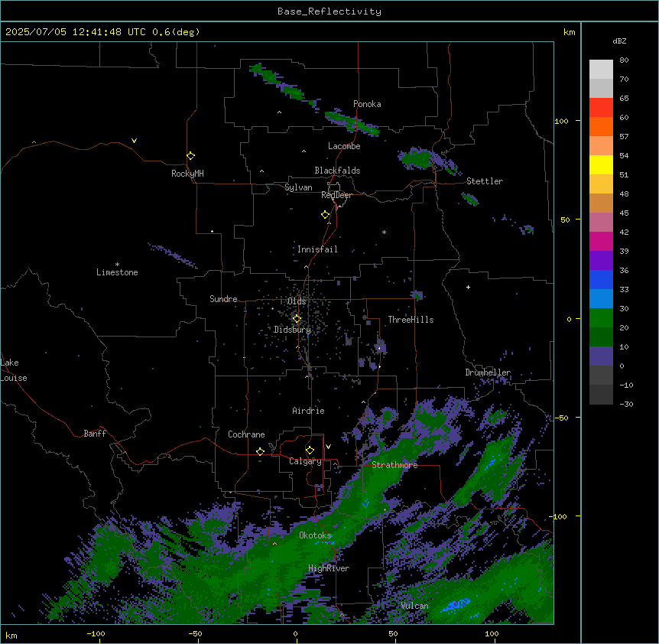Pick the dark orange swatch in the legend

click(x=601, y=126)
